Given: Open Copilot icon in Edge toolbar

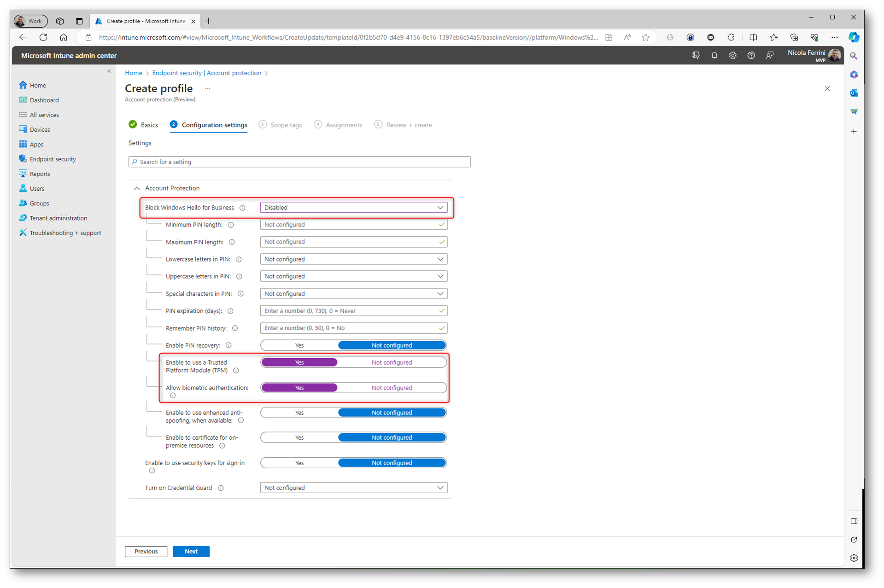Looking at the screenshot, I should (854, 37).
